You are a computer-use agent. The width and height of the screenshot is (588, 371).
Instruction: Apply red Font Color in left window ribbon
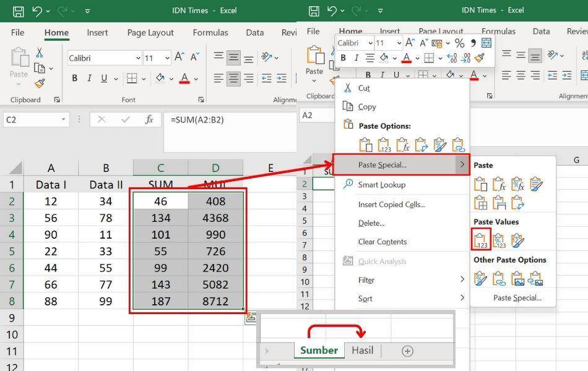click(184, 78)
